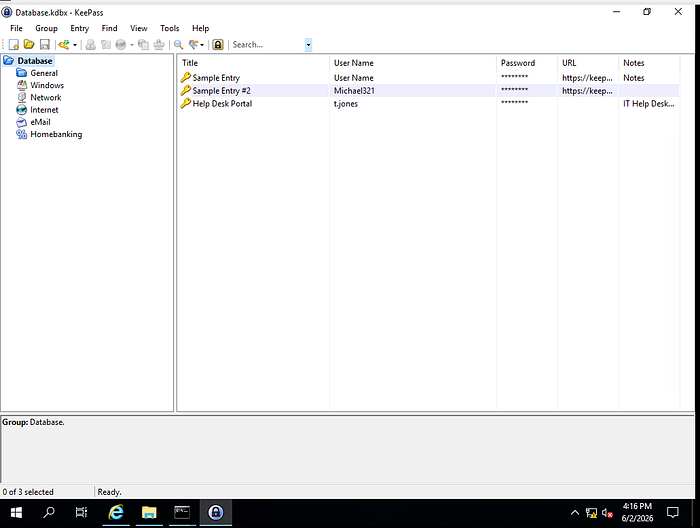
Task: Select the General group
Action: click(44, 73)
